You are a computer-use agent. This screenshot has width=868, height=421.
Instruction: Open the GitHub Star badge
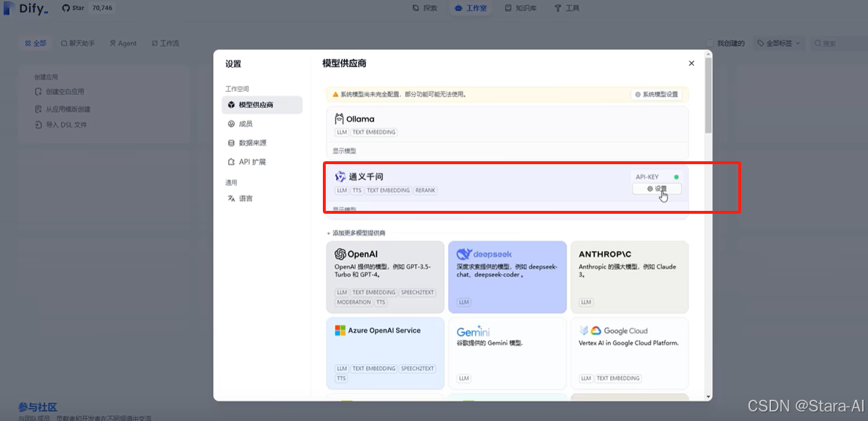(87, 8)
